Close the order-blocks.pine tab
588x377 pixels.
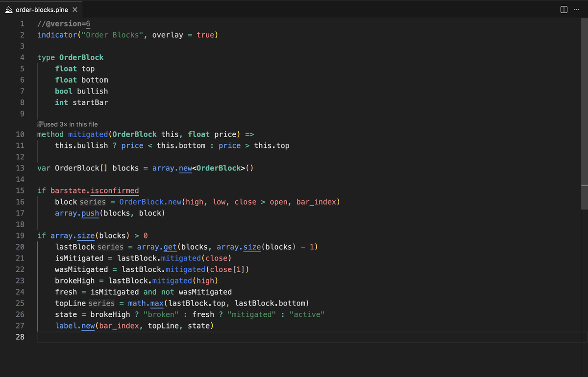pyautogui.click(x=74, y=10)
